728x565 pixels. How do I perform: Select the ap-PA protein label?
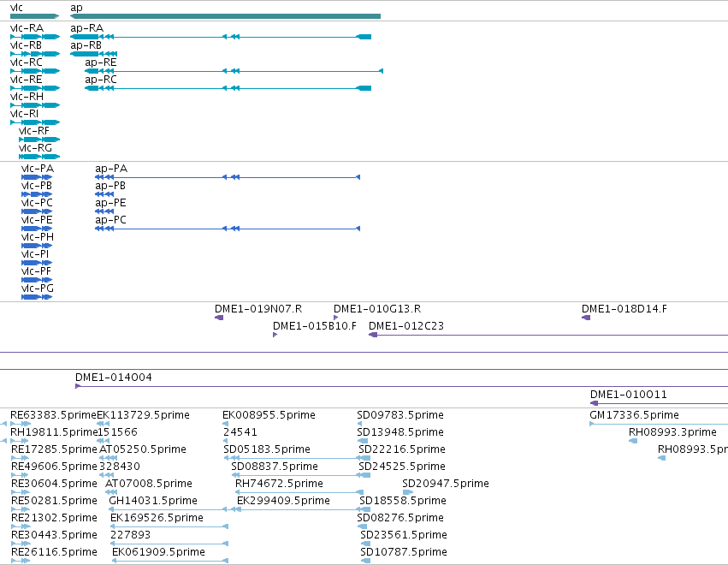pos(111,168)
